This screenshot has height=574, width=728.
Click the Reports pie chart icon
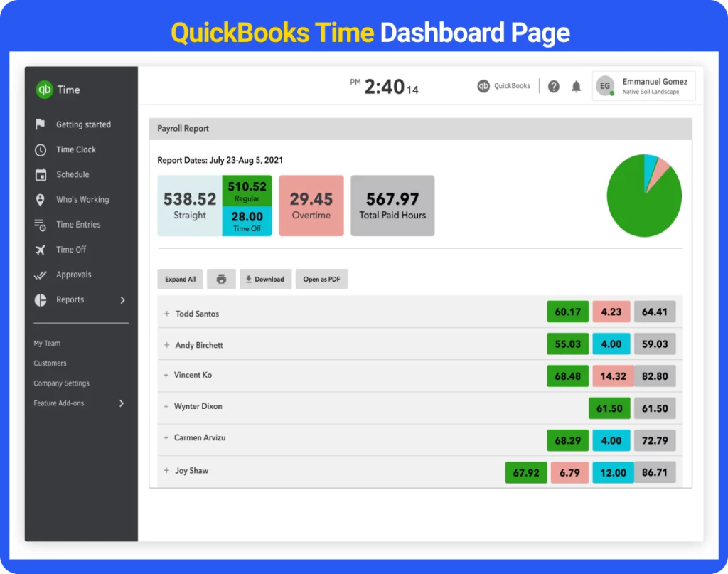[41, 300]
